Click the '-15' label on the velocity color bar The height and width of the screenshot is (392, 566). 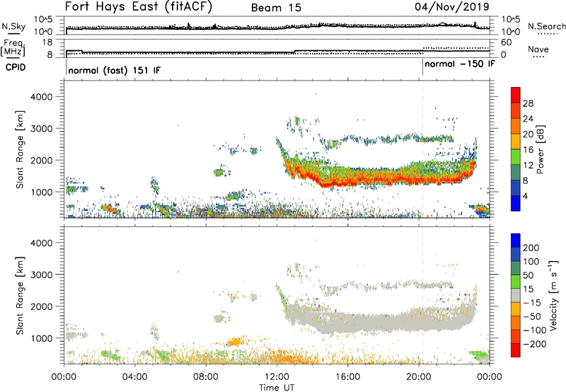pyautogui.click(x=532, y=303)
